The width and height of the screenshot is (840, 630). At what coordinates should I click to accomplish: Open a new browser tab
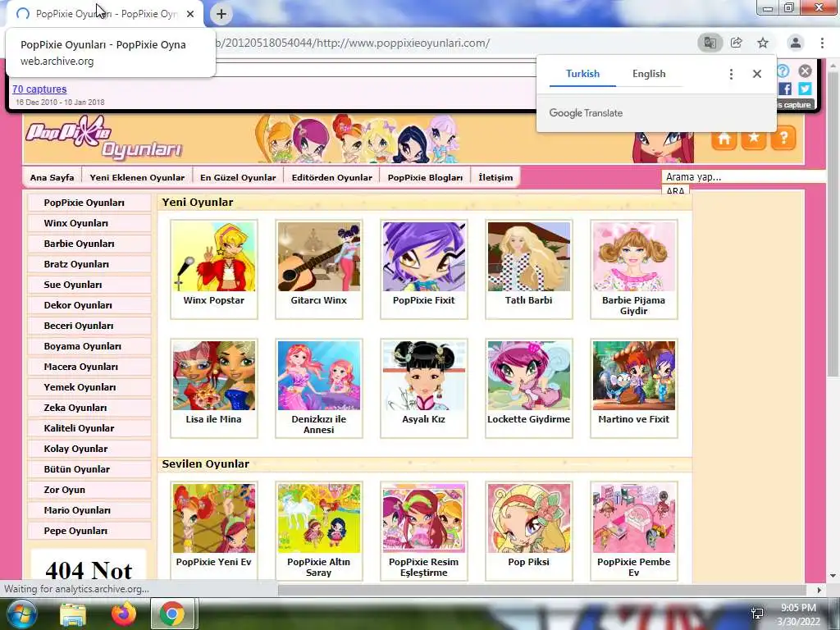pyautogui.click(x=221, y=14)
